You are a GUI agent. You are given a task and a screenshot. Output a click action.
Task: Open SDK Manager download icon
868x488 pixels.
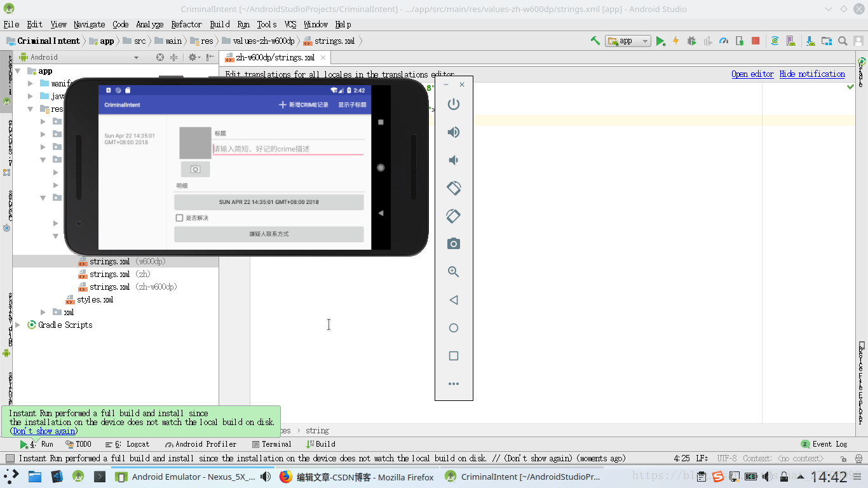810,41
